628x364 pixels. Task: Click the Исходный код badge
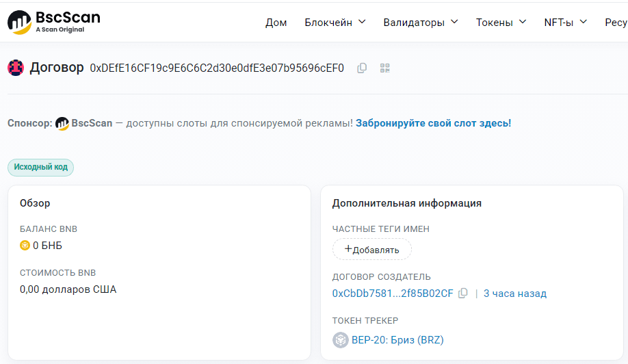(40, 167)
